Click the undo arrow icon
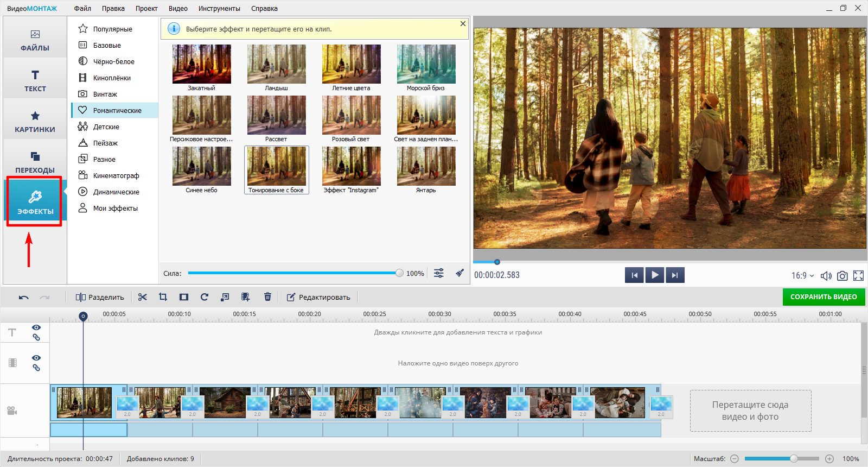The image size is (868, 467). pyautogui.click(x=23, y=297)
